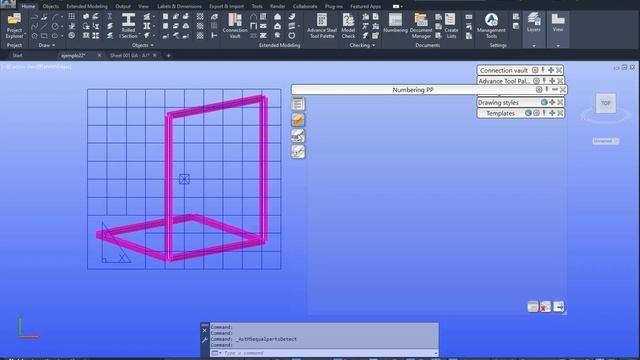Click the beige icon at the palette bottom

533,307
